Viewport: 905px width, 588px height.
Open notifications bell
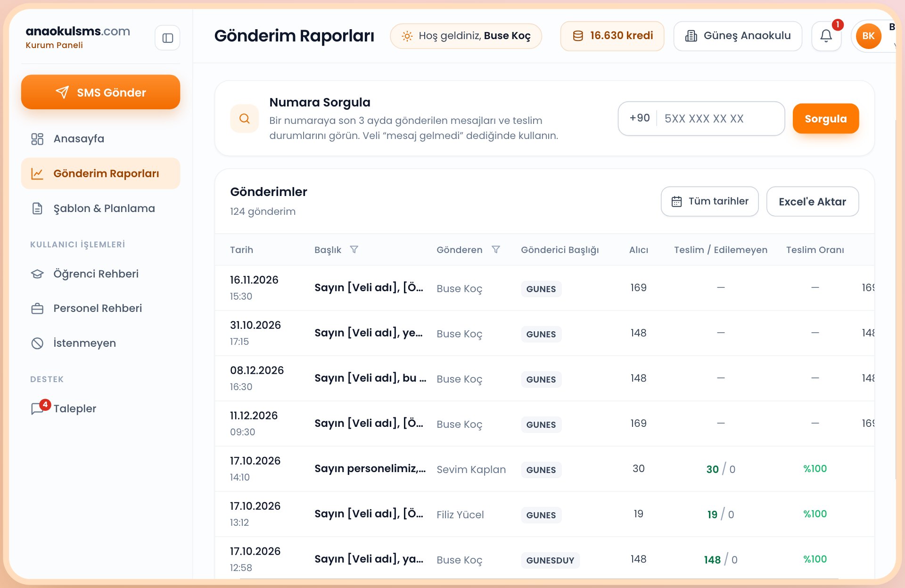(x=826, y=36)
